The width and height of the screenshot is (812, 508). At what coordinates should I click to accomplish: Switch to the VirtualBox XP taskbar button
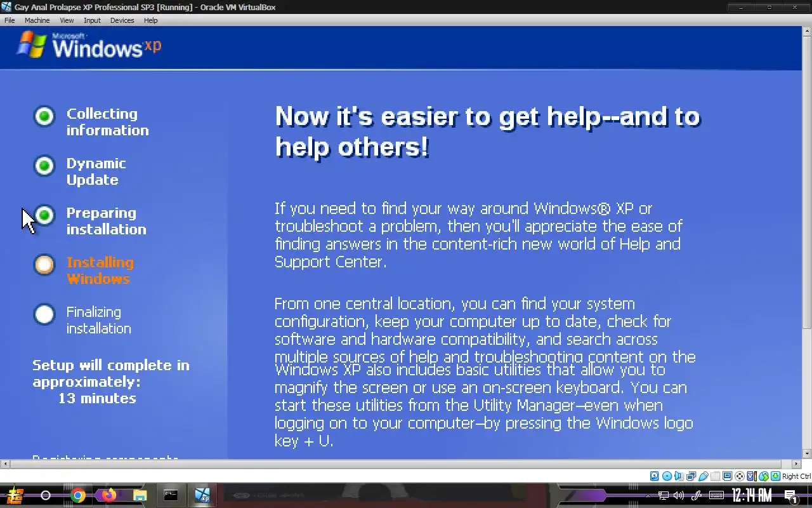202,495
